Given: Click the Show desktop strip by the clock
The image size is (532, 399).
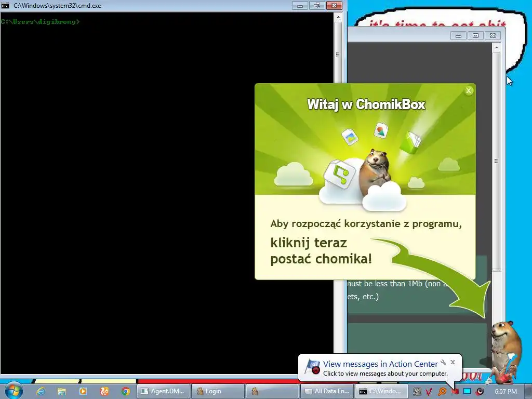Looking at the screenshot, I should pyautogui.click(x=529, y=391).
